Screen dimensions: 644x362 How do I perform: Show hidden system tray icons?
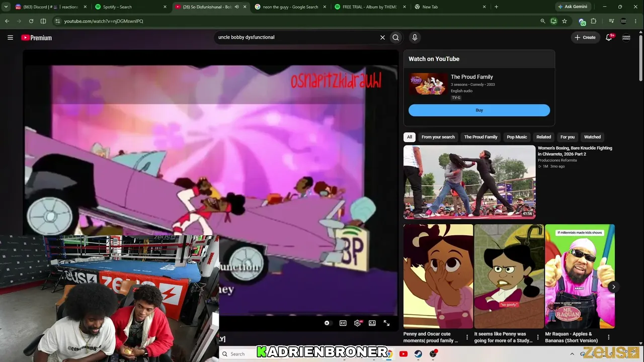click(572, 354)
